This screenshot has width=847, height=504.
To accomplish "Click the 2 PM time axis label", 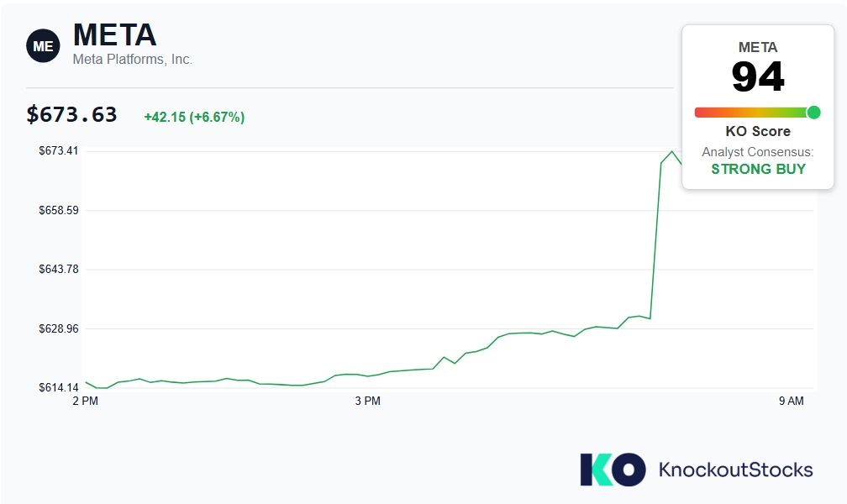I will [86, 401].
